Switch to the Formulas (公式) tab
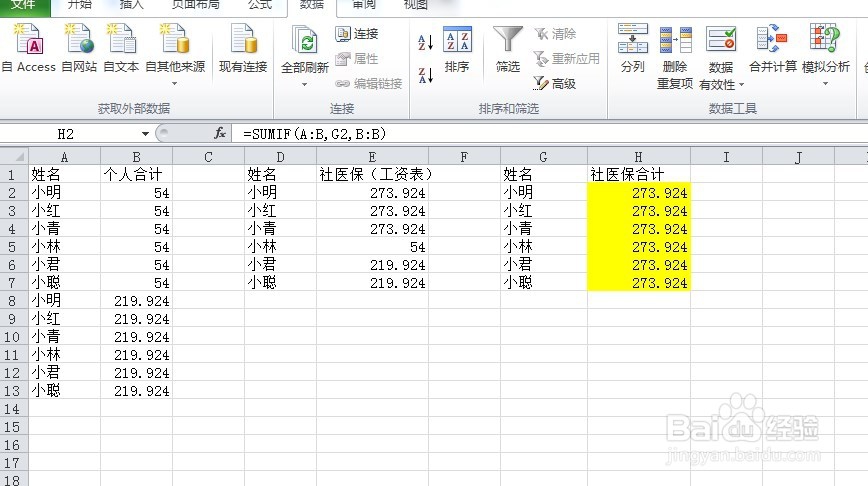Image resolution: width=868 pixels, height=486 pixels. pos(260,5)
